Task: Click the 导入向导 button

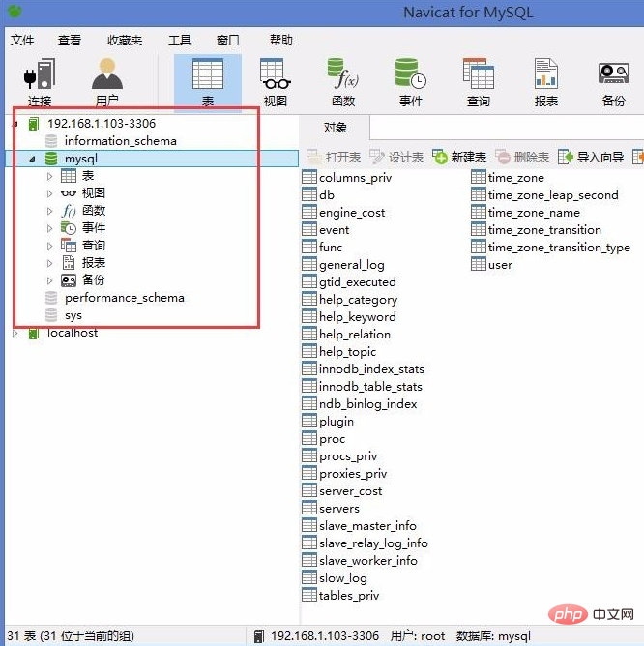Action: tap(591, 157)
